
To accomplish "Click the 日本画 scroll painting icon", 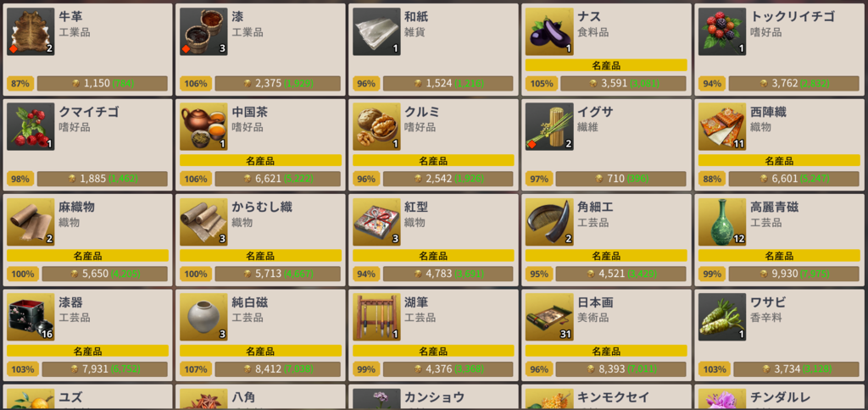I will tap(549, 317).
